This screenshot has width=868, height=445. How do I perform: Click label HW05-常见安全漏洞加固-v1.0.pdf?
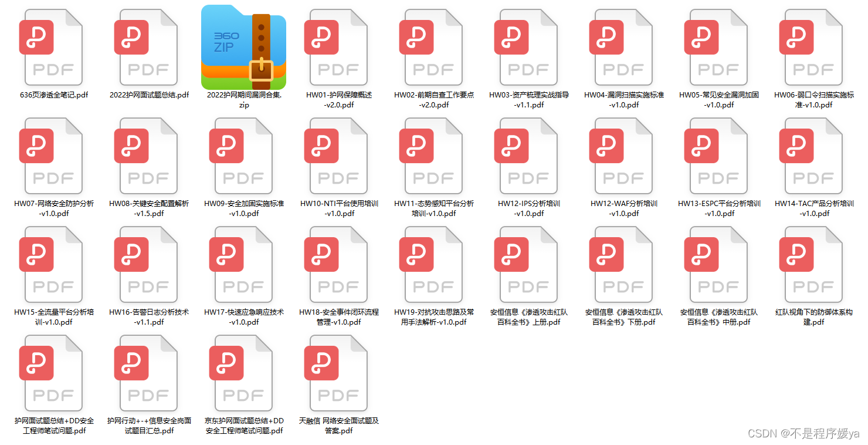[719, 100]
